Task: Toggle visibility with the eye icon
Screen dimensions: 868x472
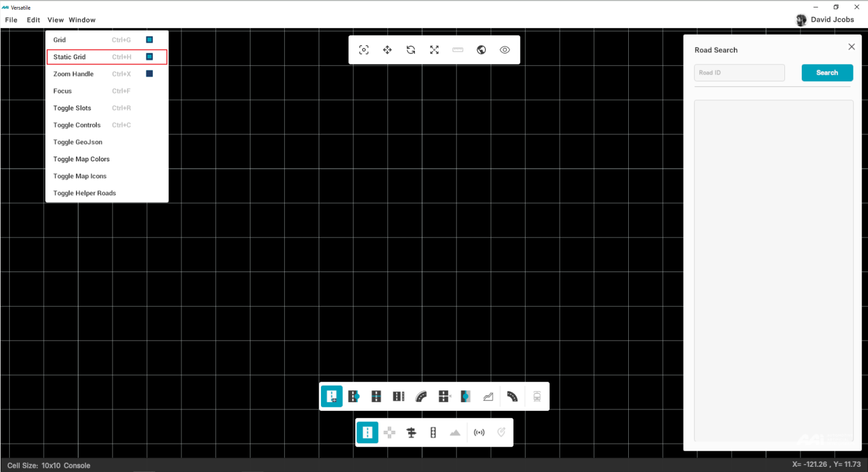Action: tap(505, 50)
